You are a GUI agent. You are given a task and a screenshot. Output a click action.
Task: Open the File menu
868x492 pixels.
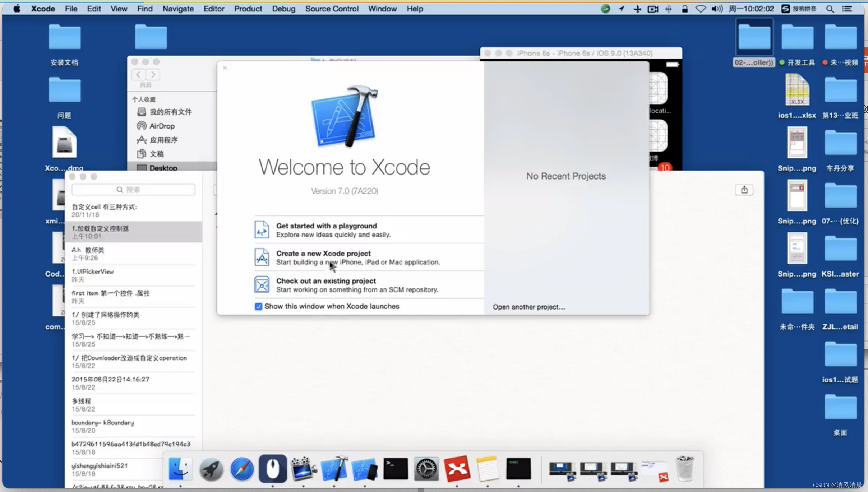[71, 9]
